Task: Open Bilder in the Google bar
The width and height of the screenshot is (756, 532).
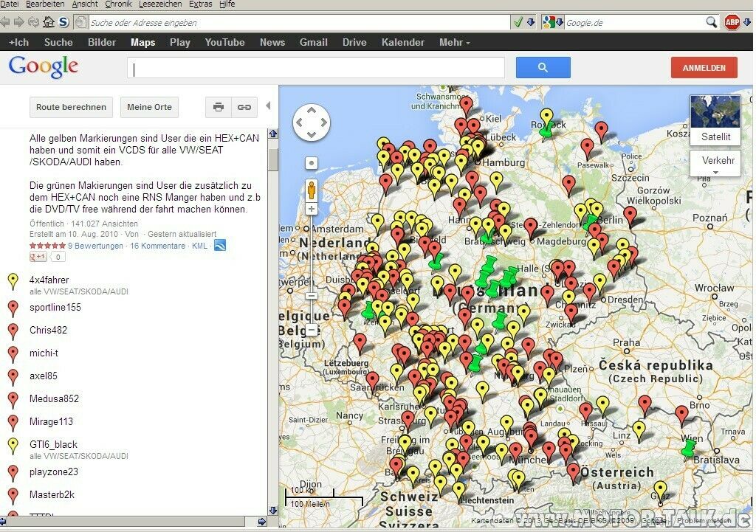Action: click(102, 42)
